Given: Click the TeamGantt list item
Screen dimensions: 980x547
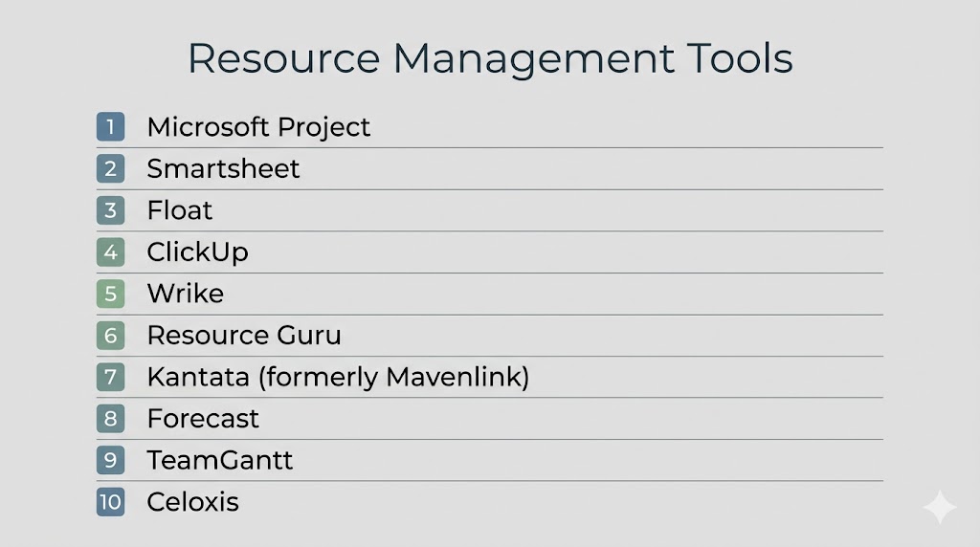Looking at the screenshot, I should point(220,460).
